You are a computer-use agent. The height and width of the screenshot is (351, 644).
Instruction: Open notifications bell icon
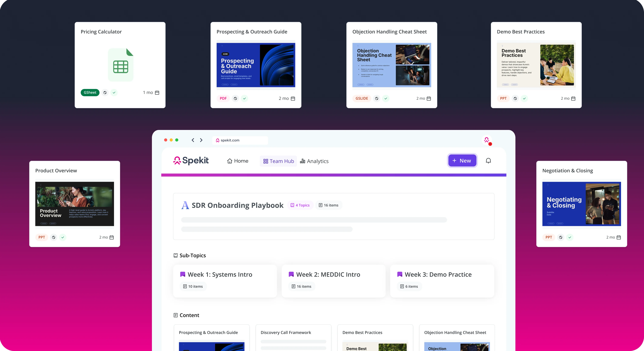coord(488,161)
